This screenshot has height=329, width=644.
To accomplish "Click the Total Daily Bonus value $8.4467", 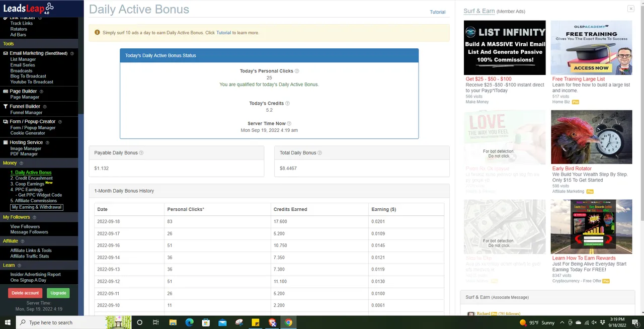I will (288, 169).
